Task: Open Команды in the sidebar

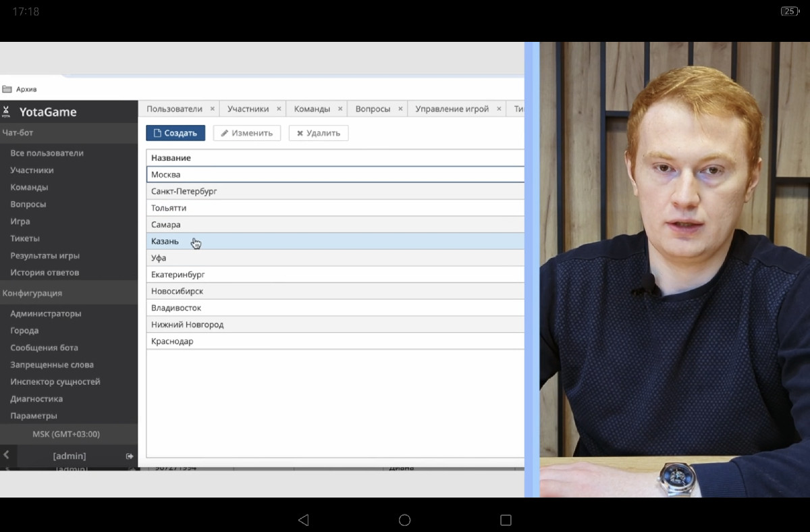Action: 29,187
